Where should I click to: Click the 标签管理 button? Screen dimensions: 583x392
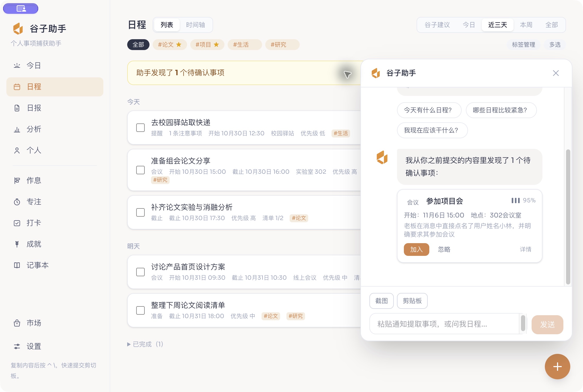pos(523,44)
